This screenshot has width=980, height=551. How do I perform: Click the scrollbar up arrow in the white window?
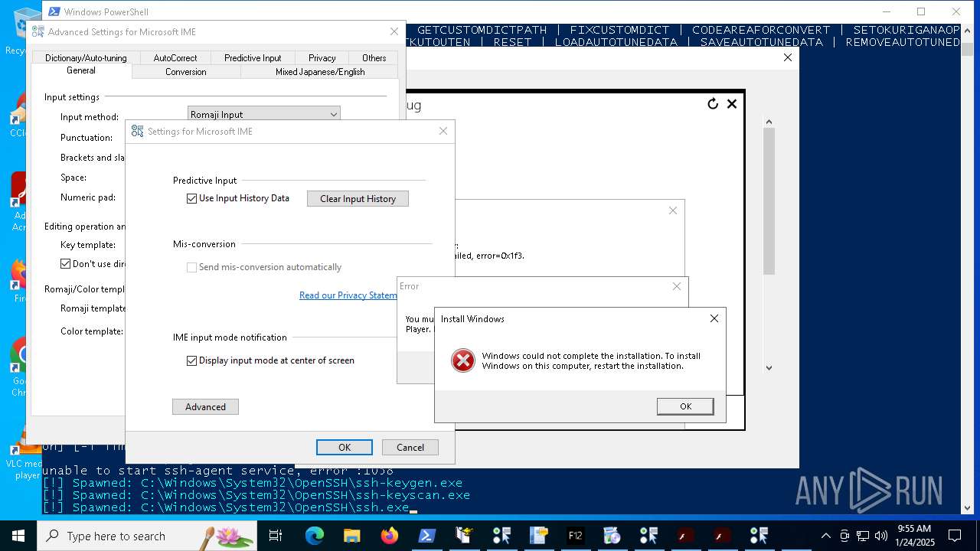click(769, 122)
